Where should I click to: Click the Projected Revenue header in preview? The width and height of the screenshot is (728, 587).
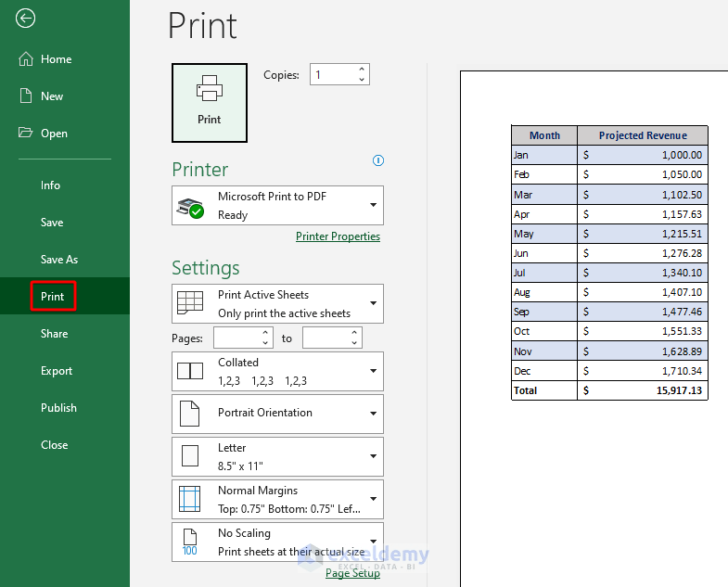tap(643, 135)
